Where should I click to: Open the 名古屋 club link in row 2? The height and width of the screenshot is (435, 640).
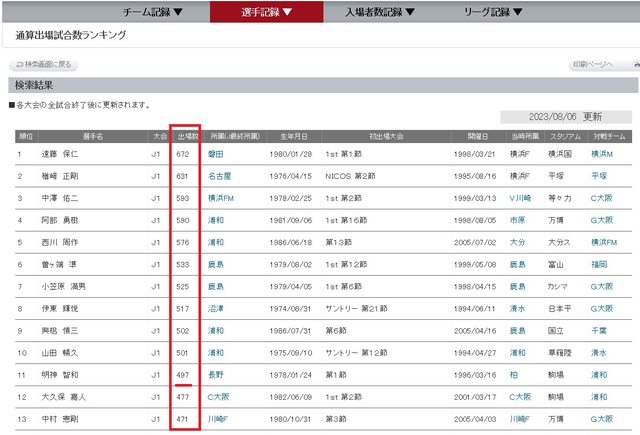point(218,177)
